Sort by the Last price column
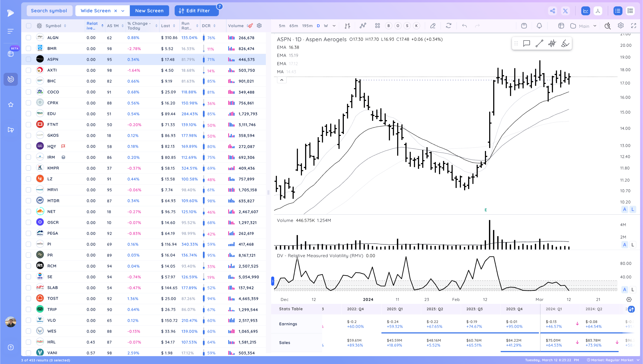This screenshot has width=643, height=364. click(174, 26)
